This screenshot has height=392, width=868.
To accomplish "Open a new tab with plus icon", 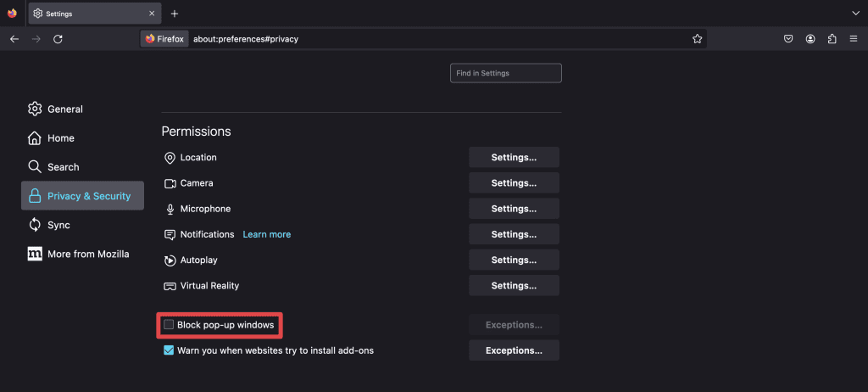I will click(x=175, y=14).
